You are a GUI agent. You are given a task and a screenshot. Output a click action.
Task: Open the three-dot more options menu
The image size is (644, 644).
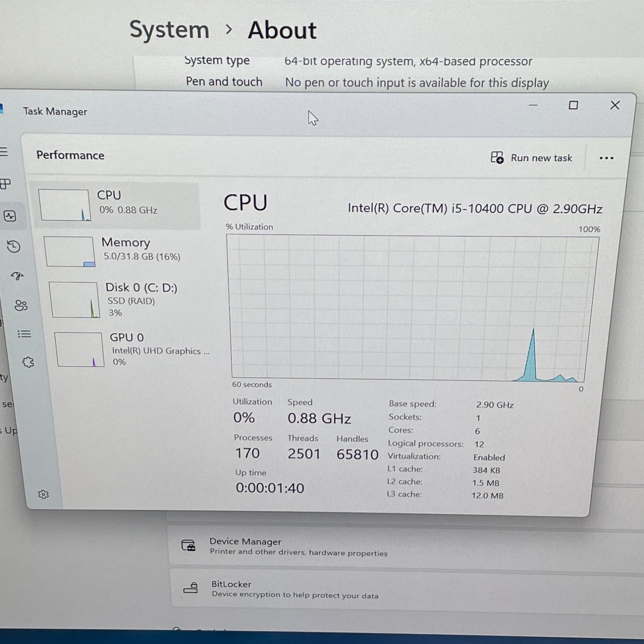606,158
